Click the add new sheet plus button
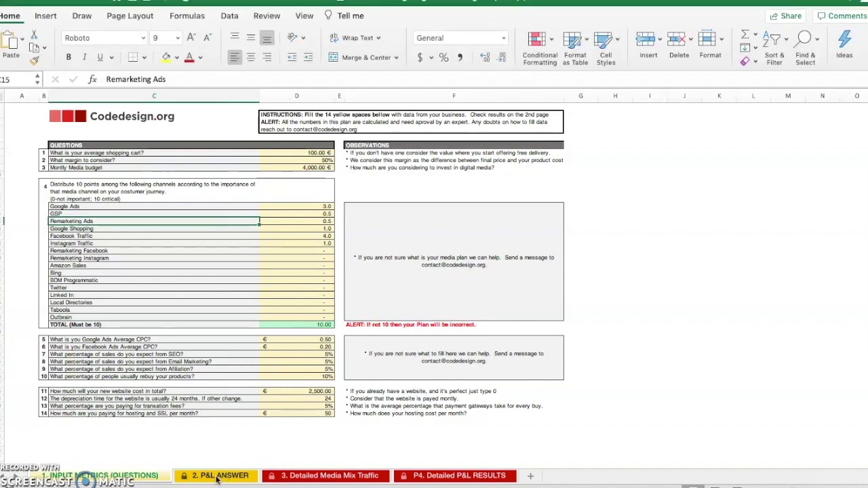The height and width of the screenshot is (488, 868). tap(530, 476)
